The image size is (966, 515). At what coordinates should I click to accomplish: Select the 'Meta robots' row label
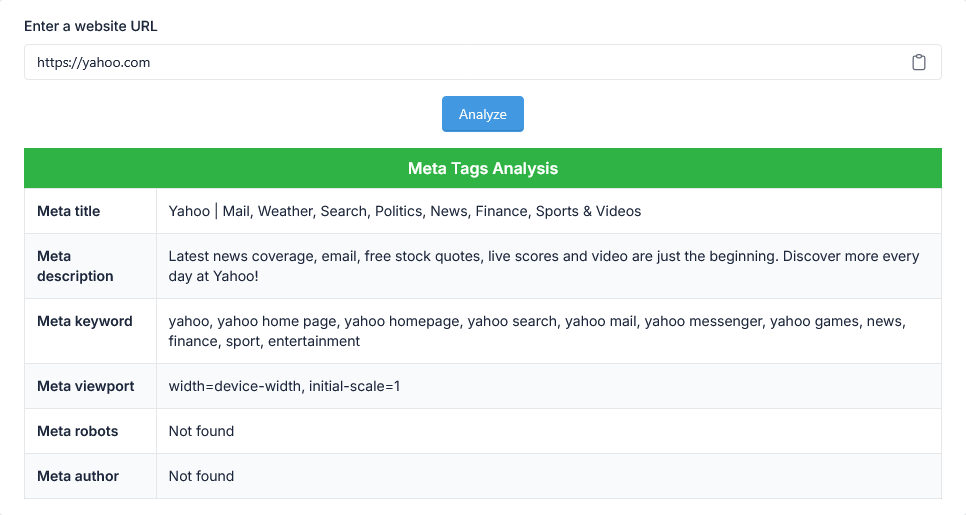78,431
